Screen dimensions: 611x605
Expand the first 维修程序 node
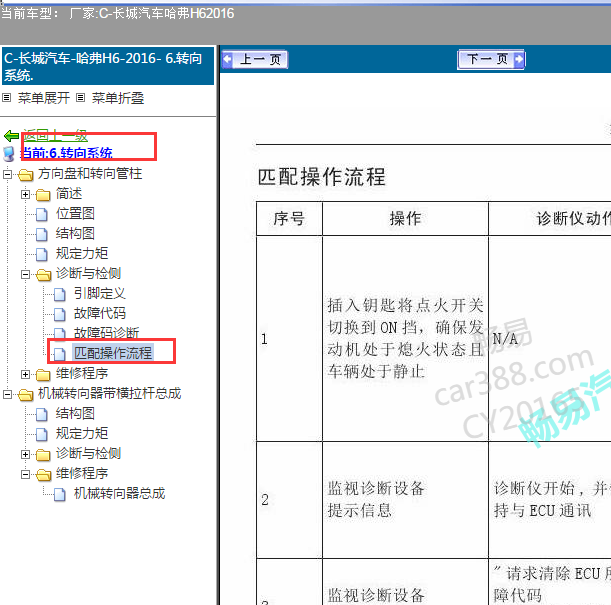(x=25, y=374)
